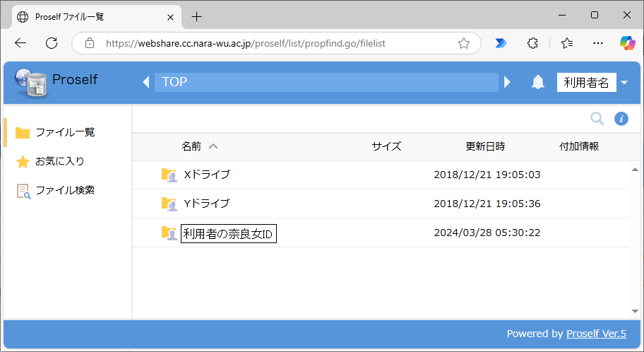
Task: Click the file list scroll up arrow
Action: tap(635, 170)
